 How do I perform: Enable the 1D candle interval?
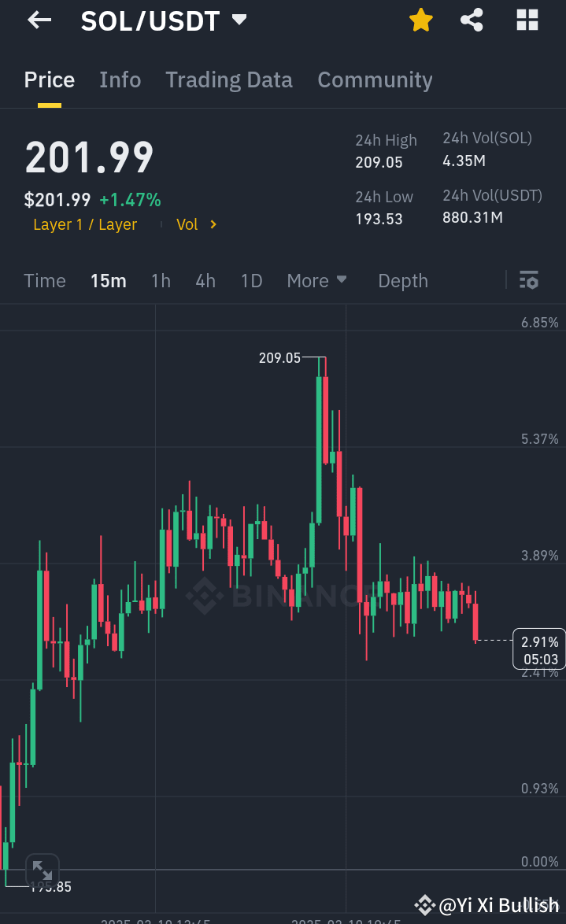click(x=251, y=280)
